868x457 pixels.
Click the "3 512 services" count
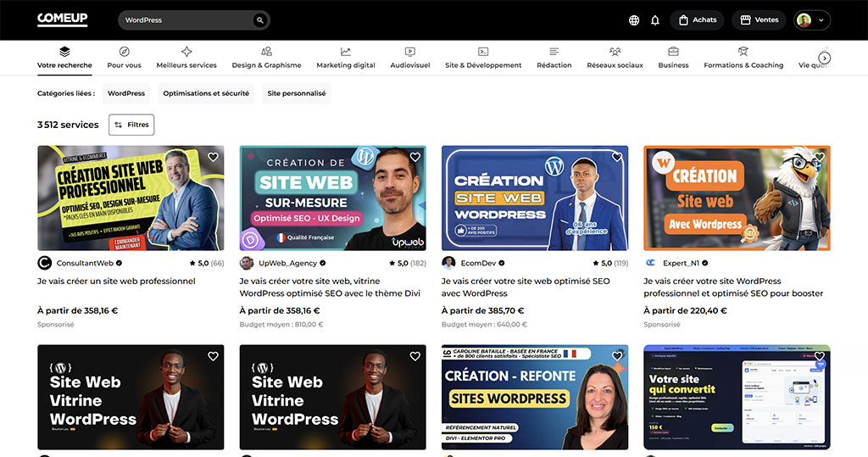pyautogui.click(x=68, y=125)
